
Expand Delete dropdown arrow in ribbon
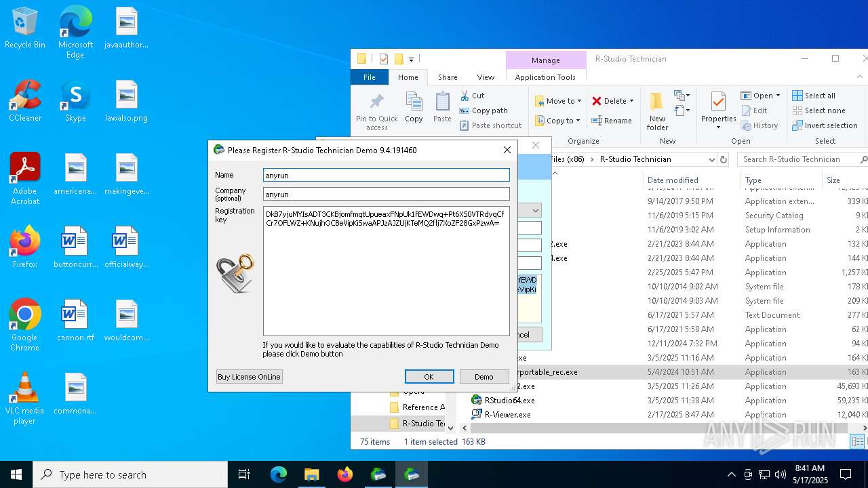click(631, 101)
